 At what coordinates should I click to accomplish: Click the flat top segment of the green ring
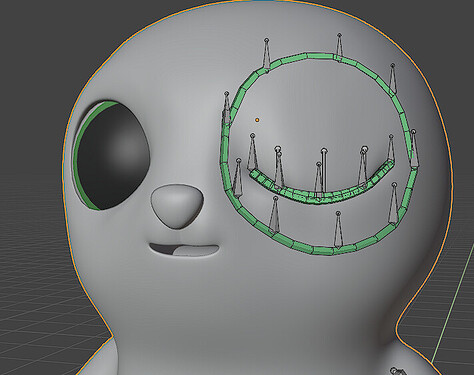(x=319, y=56)
